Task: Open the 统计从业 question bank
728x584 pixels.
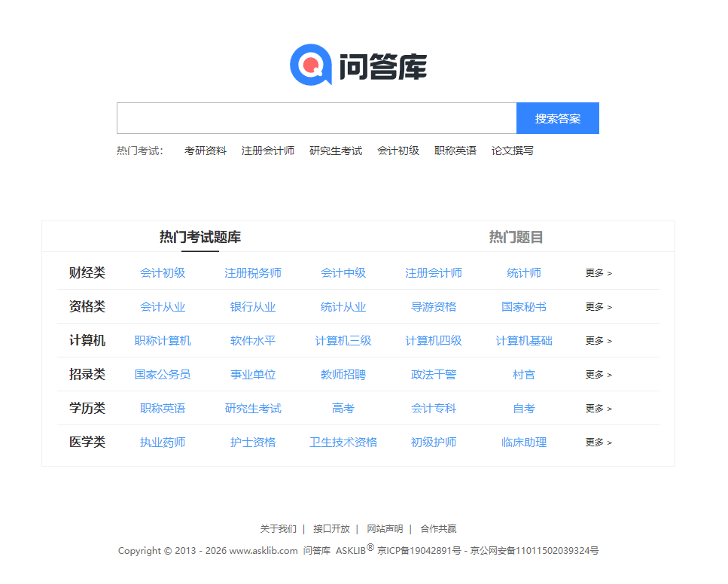Action: pyautogui.click(x=343, y=307)
